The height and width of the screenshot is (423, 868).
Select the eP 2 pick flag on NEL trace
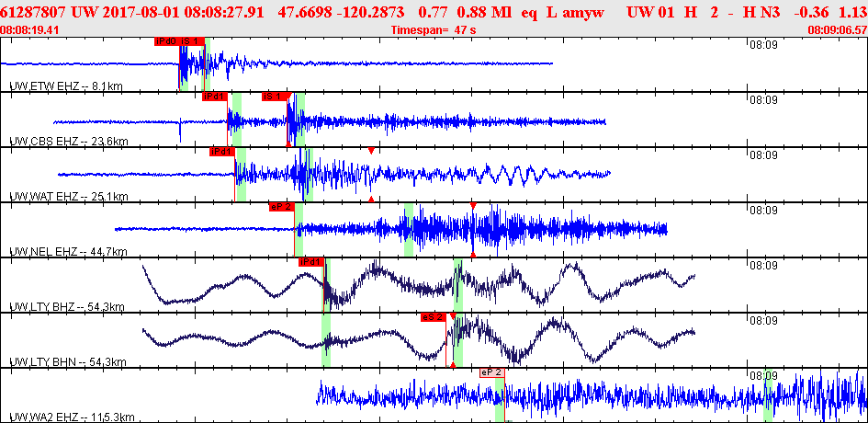coord(282,207)
